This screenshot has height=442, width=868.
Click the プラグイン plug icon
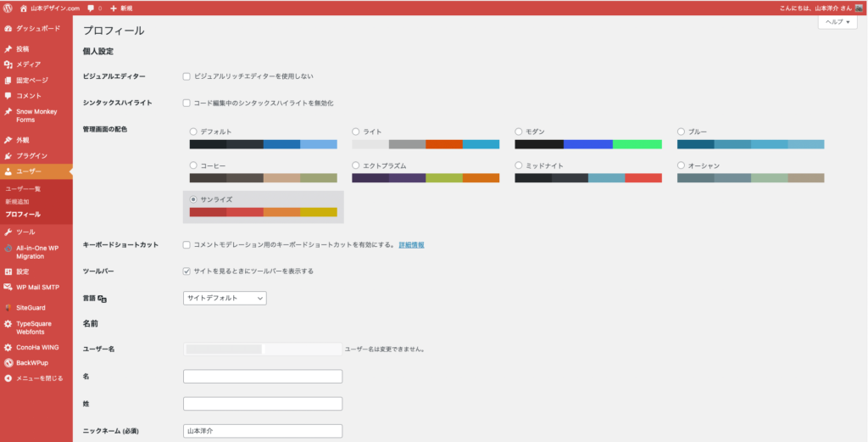coord(8,155)
